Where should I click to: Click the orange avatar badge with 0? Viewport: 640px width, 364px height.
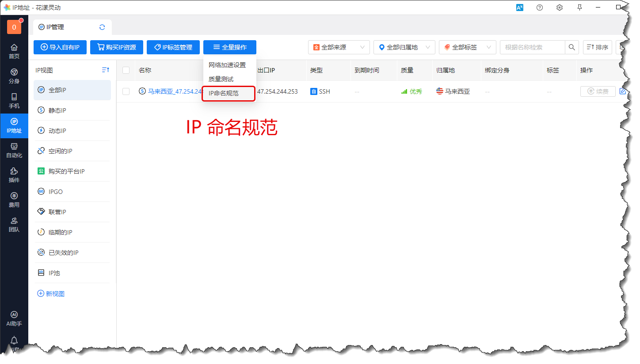coord(14,27)
